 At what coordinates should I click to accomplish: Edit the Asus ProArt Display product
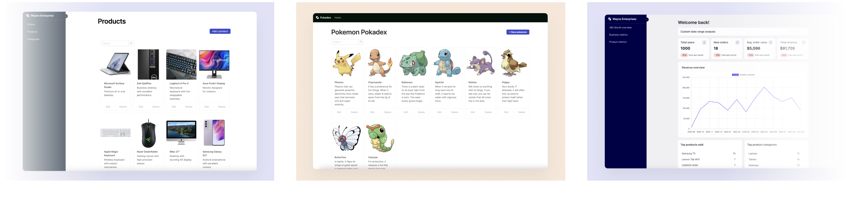coord(207,107)
